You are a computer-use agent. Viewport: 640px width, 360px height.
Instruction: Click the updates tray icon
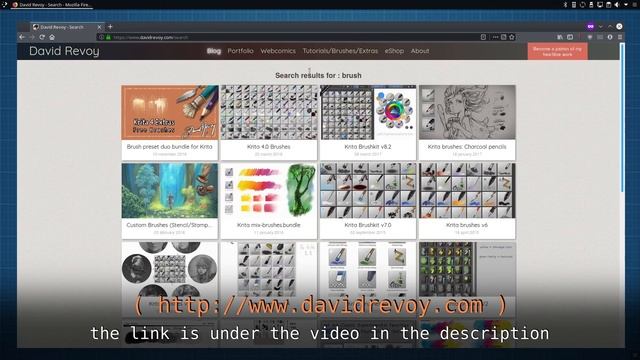click(x=582, y=4)
